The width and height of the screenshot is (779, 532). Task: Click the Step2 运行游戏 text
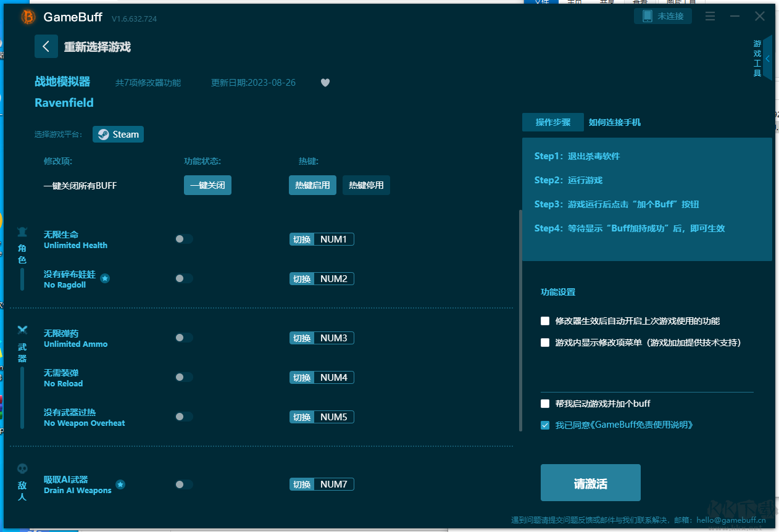(569, 180)
